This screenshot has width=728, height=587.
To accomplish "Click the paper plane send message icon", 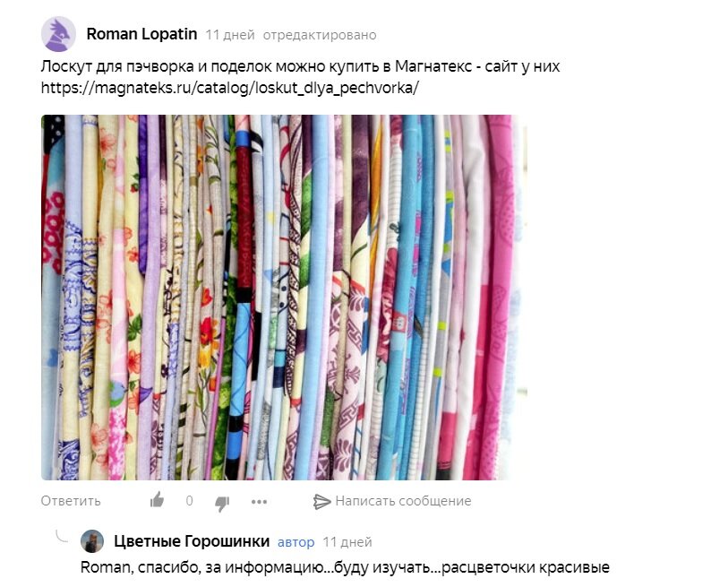I will (321, 501).
